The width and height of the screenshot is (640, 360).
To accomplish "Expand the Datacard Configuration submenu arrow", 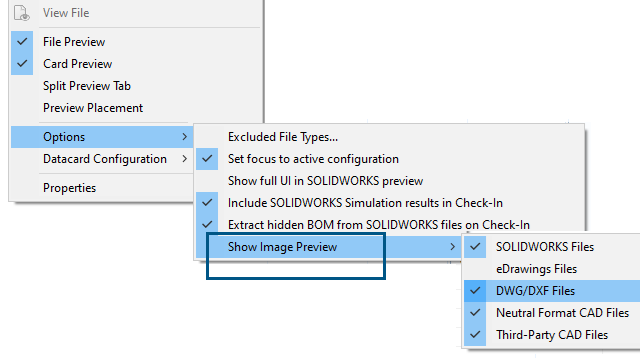I will pos(184,159).
